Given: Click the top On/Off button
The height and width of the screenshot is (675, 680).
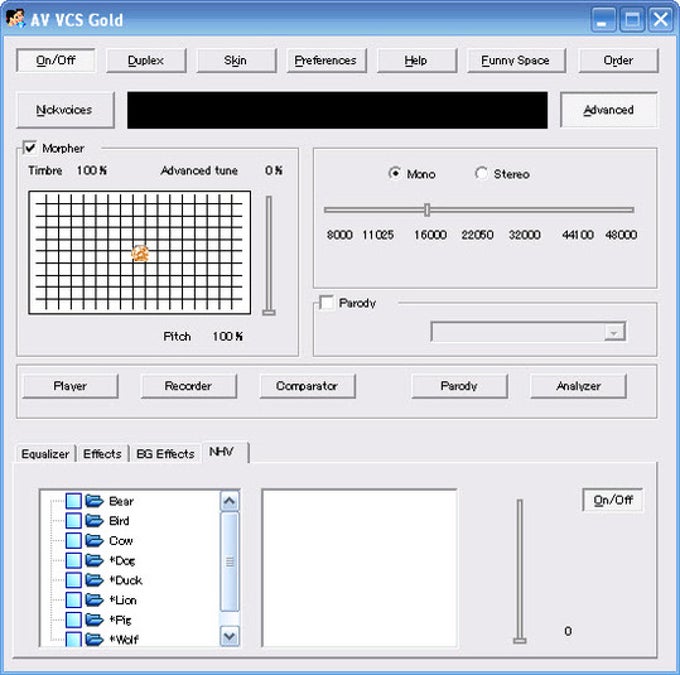Looking at the screenshot, I should coord(56,60).
